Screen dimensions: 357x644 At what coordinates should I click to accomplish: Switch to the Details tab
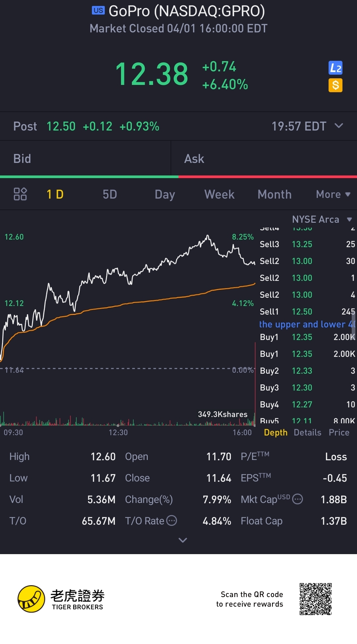[x=307, y=433]
